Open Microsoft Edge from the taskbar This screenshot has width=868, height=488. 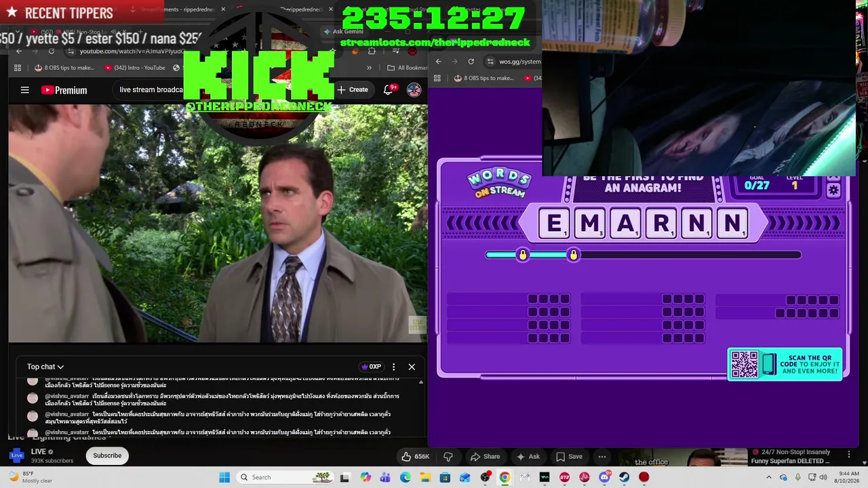click(406, 477)
